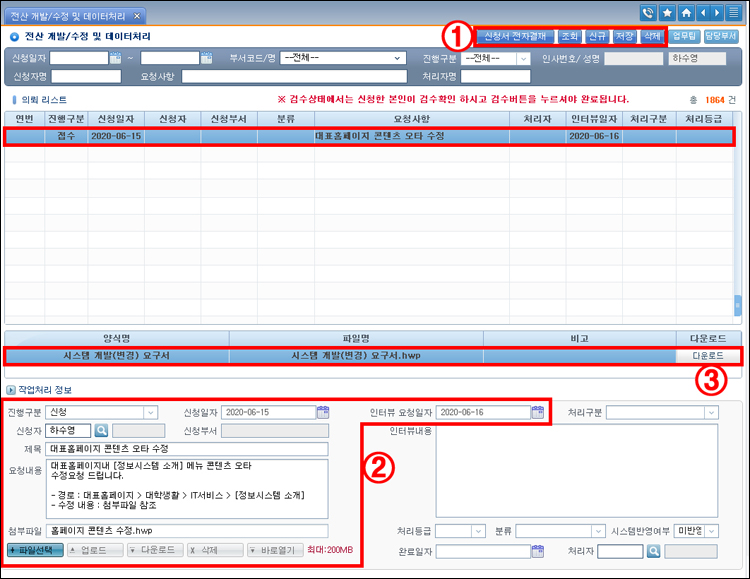Open the 처리구분 dropdown
Image resolution: width=750 pixels, height=579 pixels.
coord(662,412)
